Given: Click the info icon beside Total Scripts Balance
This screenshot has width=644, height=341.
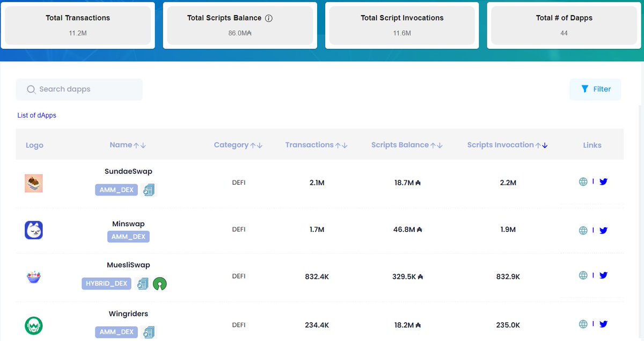Looking at the screenshot, I should [x=269, y=18].
